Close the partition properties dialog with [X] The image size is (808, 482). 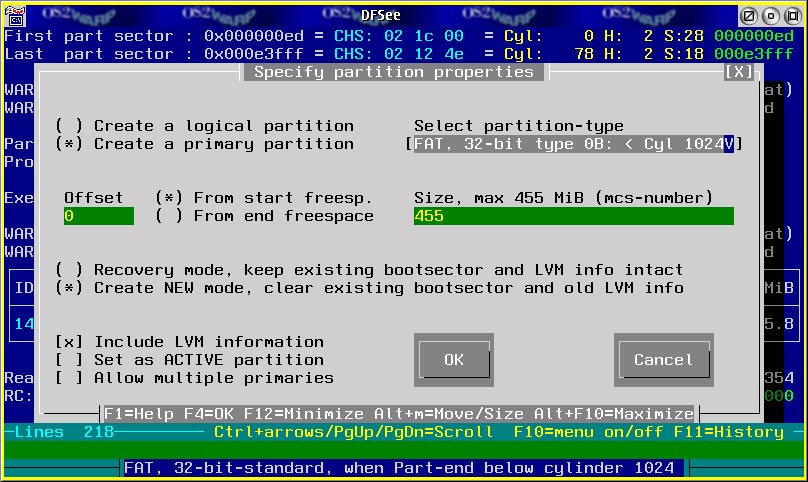click(739, 72)
